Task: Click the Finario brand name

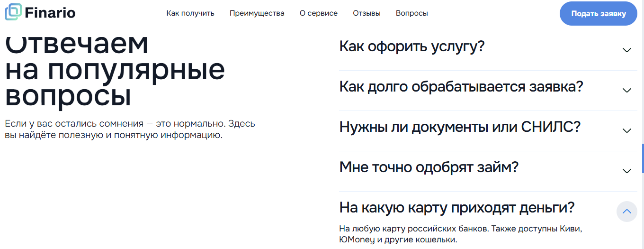Action: pos(50,13)
